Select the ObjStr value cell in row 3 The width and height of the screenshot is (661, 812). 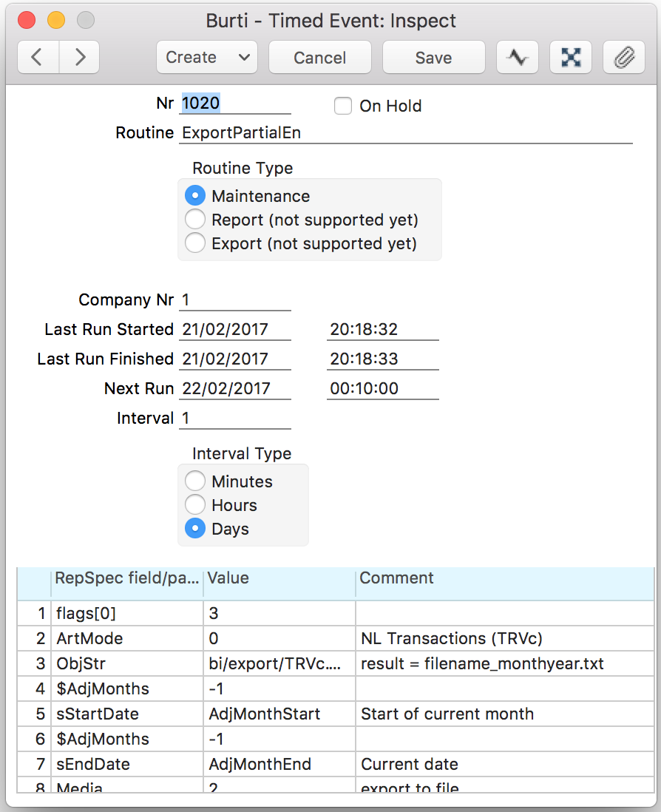click(x=278, y=663)
